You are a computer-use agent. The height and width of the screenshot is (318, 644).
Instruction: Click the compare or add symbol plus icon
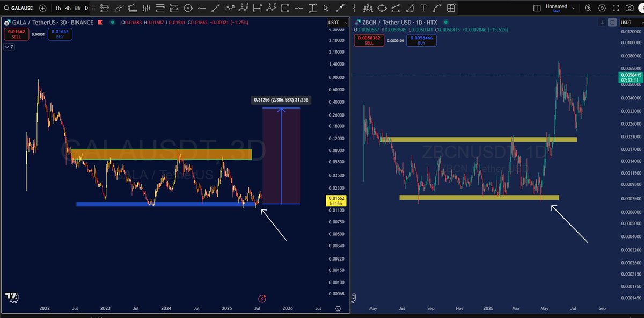pos(42,8)
